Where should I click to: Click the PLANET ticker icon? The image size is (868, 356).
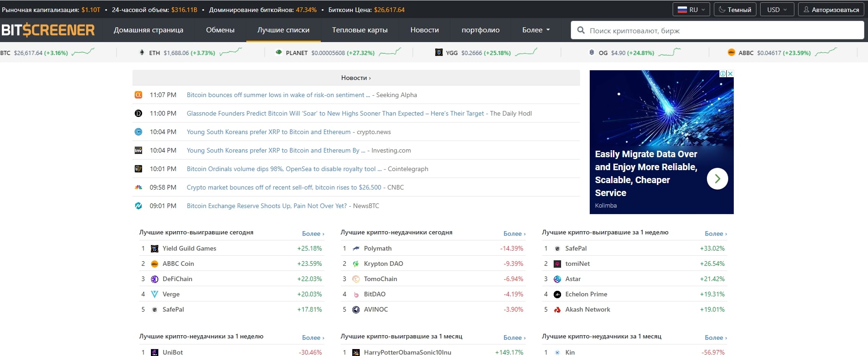279,53
